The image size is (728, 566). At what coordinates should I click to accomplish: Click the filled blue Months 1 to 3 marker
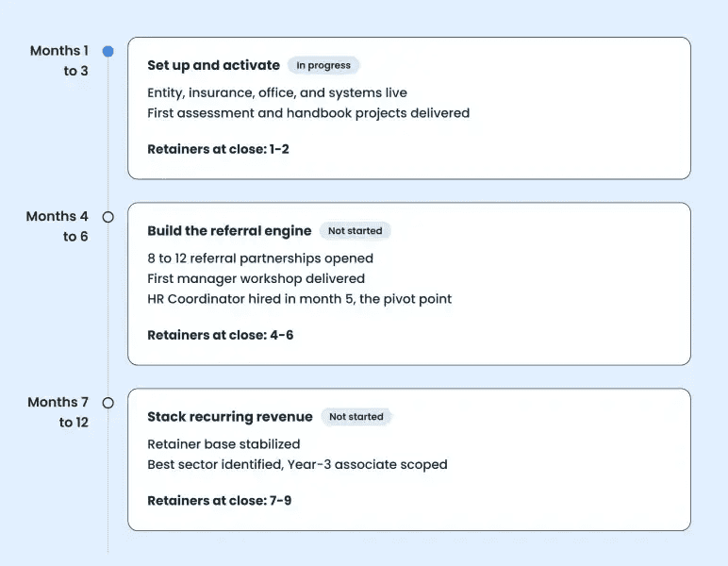[x=108, y=51]
